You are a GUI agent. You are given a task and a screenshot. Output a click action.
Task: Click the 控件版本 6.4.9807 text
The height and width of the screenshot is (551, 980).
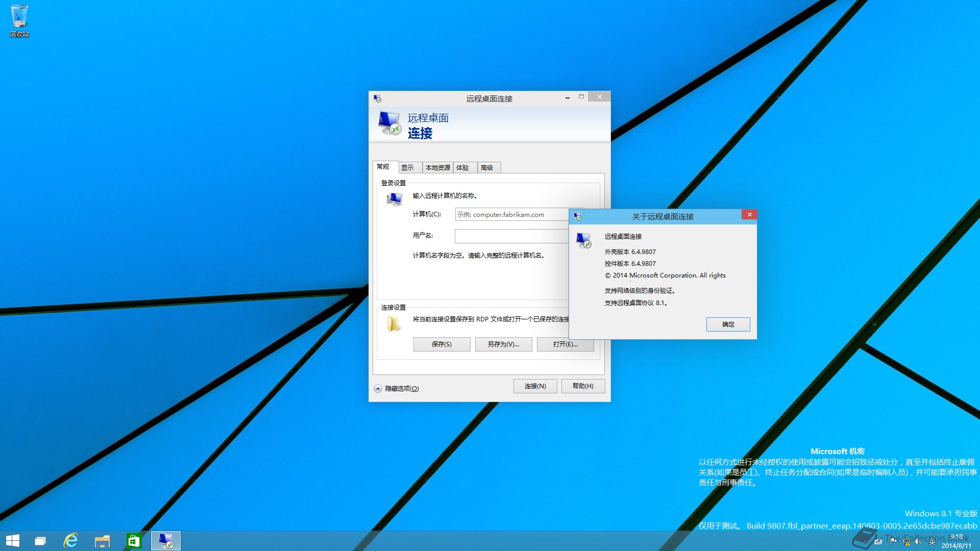pos(630,264)
